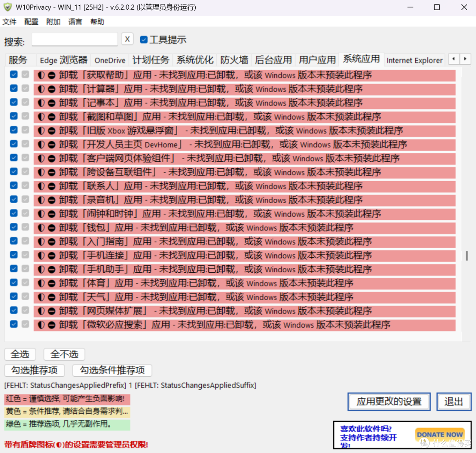Click the gray checkbox on 手机连接 row

(25, 255)
